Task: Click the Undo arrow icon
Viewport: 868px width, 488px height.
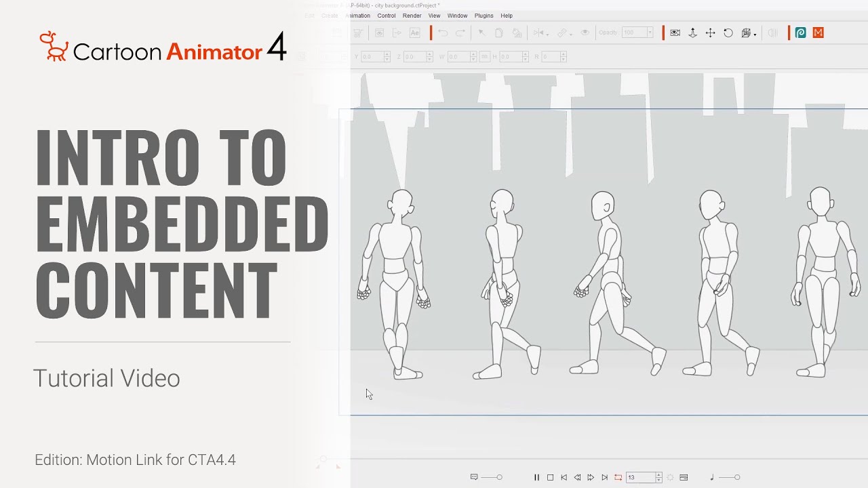Action: coord(443,33)
